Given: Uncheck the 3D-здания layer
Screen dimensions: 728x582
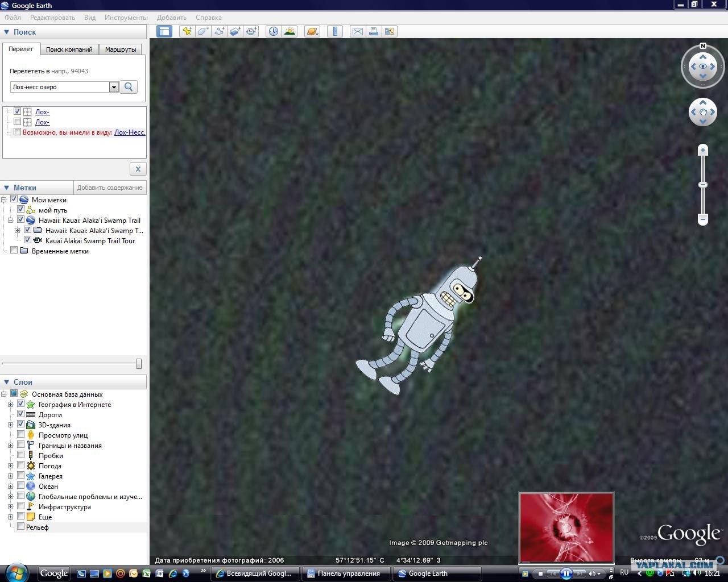Looking at the screenshot, I should (x=21, y=425).
